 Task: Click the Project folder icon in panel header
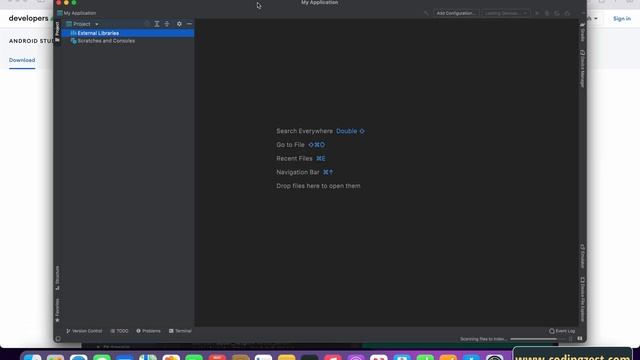click(x=69, y=24)
